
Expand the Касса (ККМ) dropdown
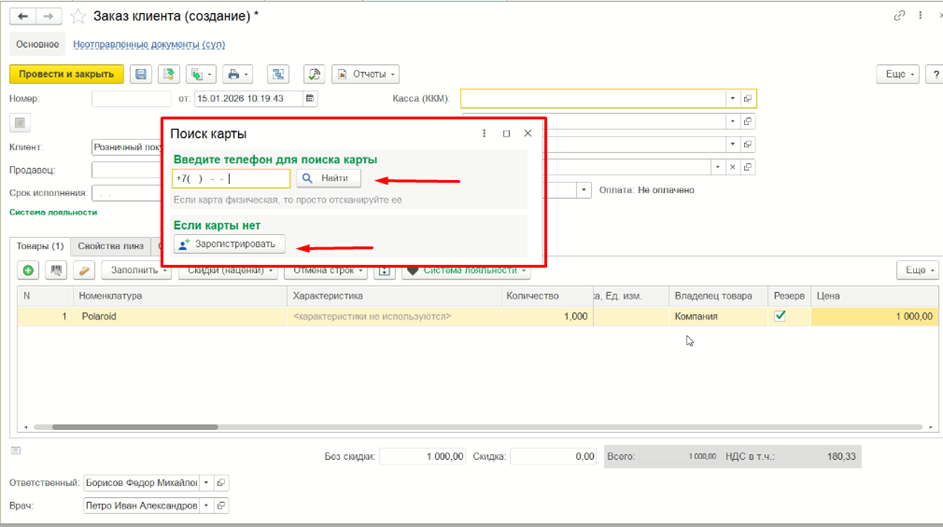point(733,98)
